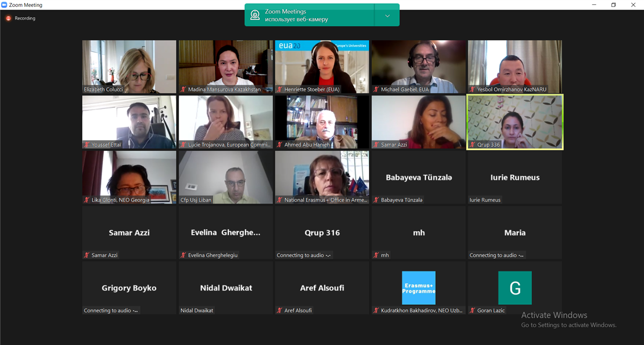This screenshot has height=345, width=644.
Task: Click the Grigory Boyko participant tile
Action: (129, 288)
